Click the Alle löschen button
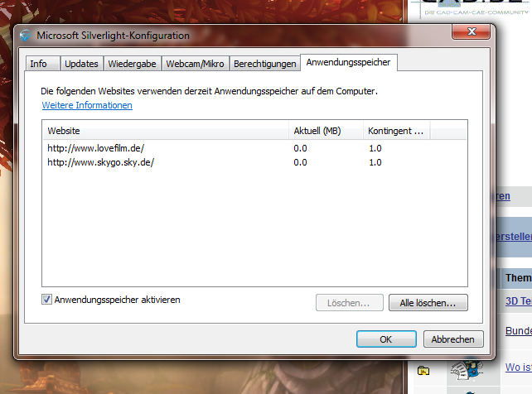Viewport: 532px width, 394px height. [428, 302]
